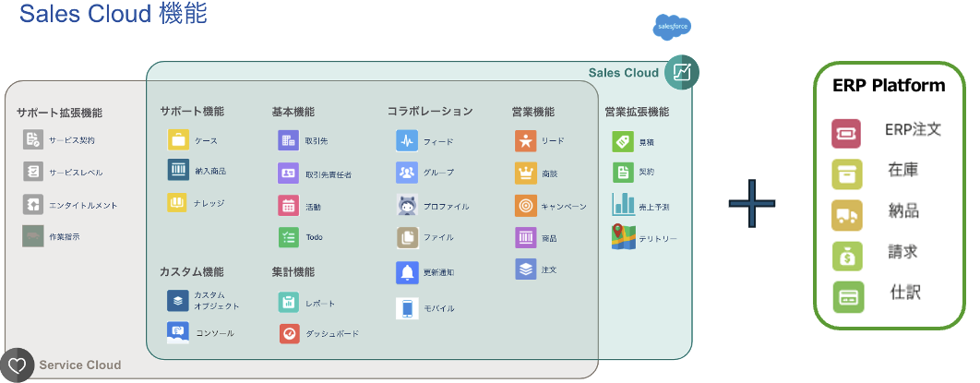Viewport: 980px width, 383px height.
Task: Click the 契約 document icon
Action: (623, 172)
